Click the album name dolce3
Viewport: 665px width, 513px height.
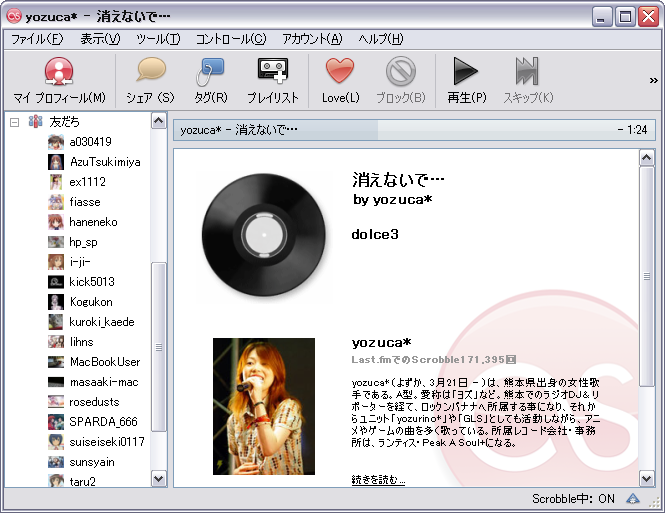[x=375, y=234]
